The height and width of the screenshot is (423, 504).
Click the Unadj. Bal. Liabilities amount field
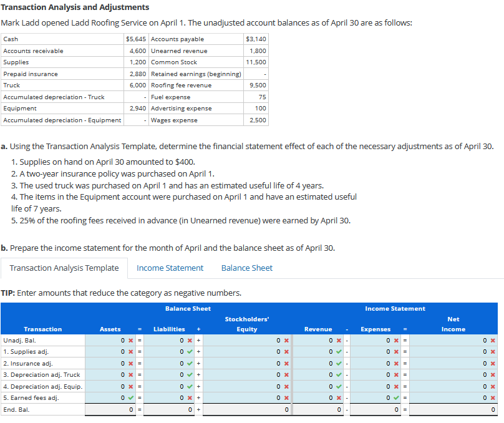point(168,341)
